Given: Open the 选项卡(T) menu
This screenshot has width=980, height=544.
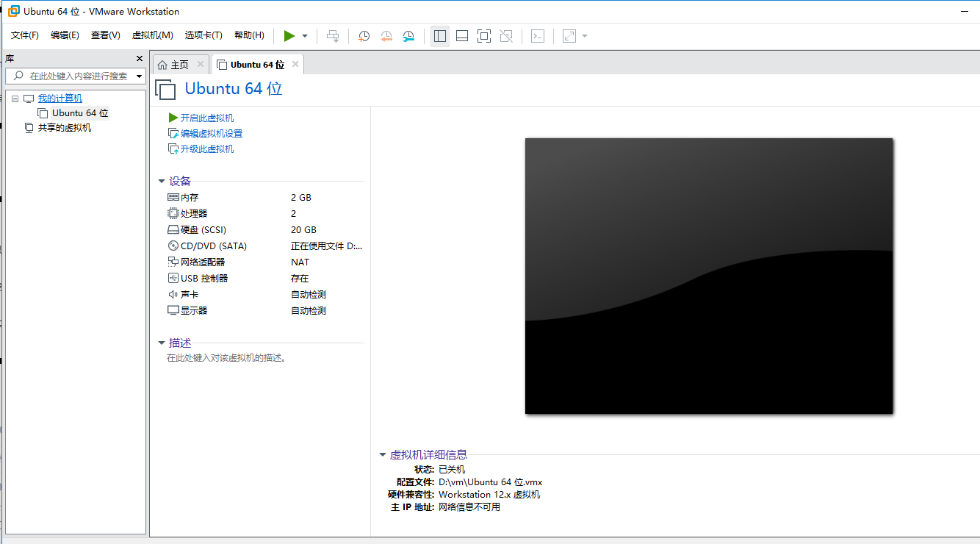Looking at the screenshot, I should (x=203, y=35).
